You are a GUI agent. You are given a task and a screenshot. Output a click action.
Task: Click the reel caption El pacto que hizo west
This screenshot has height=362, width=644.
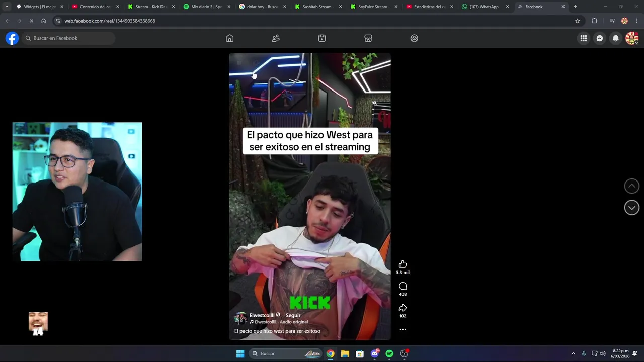[x=277, y=331]
